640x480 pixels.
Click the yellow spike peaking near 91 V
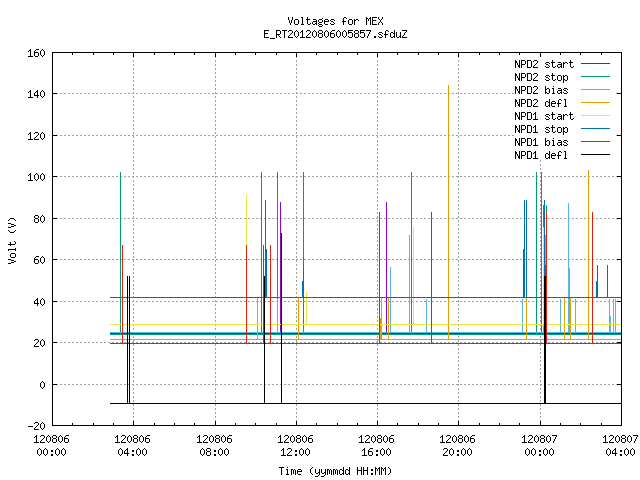[x=247, y=220]
